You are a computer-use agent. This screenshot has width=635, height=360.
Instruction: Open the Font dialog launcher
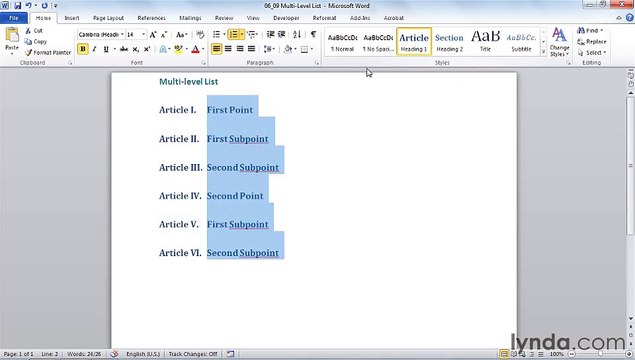coord(204,63)
